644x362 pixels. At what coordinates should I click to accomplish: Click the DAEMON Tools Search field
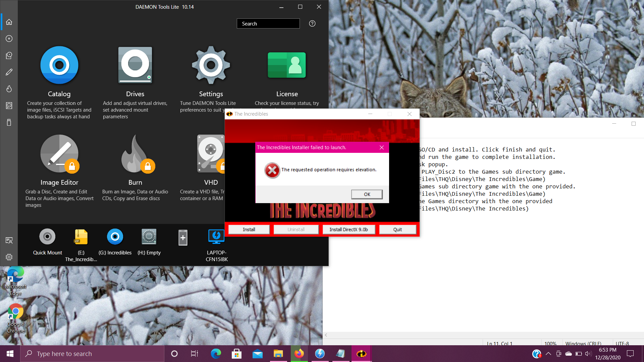[268, 23]
